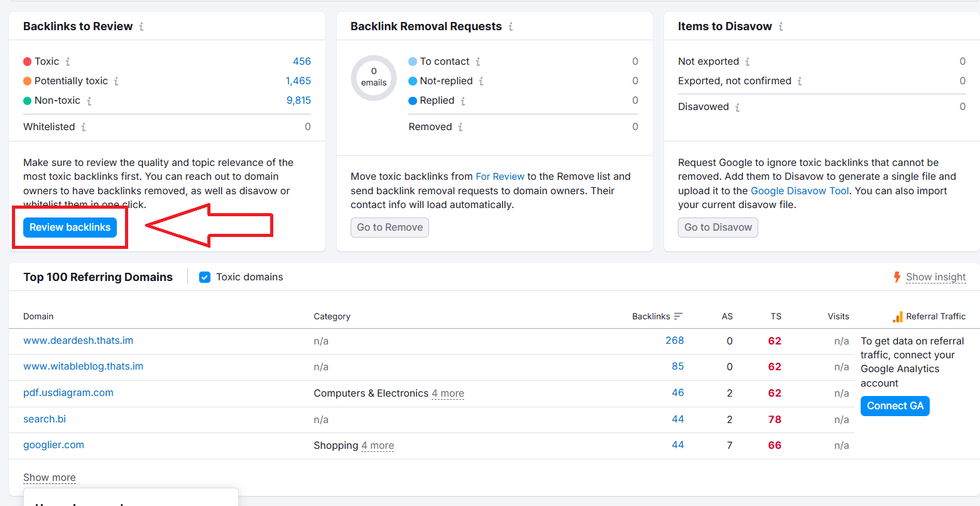Image resolution: width=980 pixels, height=506 pixels.
Task: Click the info icon beside Backlink Removal Requests
Action: (x=510, y=26)
